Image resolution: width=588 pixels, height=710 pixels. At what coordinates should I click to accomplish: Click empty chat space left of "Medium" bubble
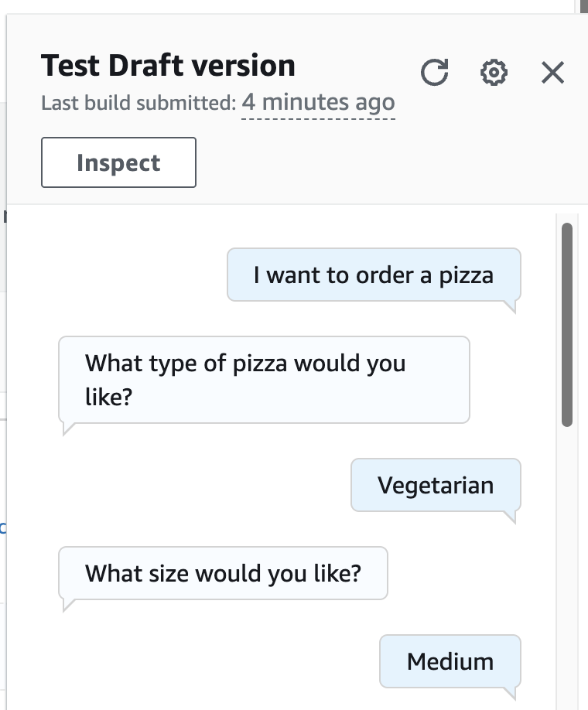[x=217, y=662]
